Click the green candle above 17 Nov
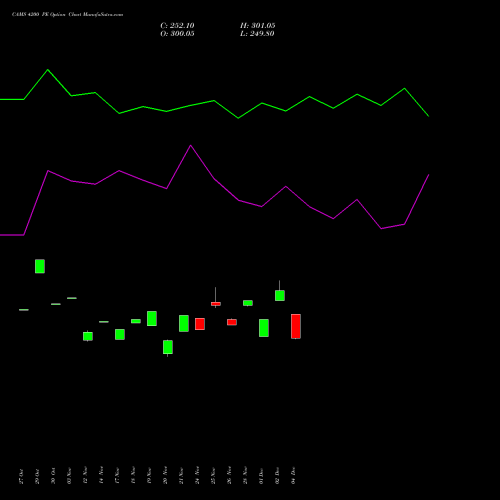The height and width of the screenshot is (500, 500). tap(120, 334)
